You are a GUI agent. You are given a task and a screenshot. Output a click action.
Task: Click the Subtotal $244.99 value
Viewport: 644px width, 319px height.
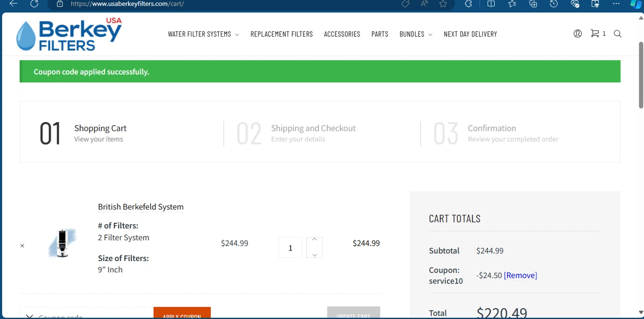pyautogui.click(x=490, y=251)
